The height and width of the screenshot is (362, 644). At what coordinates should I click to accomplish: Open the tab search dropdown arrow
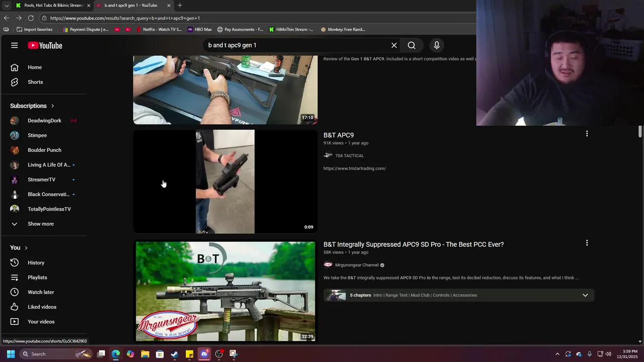(x=7, y=6)
